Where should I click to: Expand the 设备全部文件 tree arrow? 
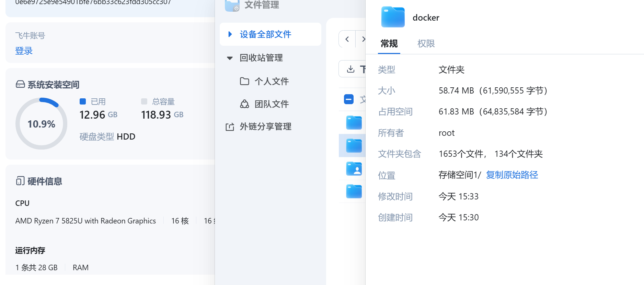pyautogui.click(x=230, y=34)
